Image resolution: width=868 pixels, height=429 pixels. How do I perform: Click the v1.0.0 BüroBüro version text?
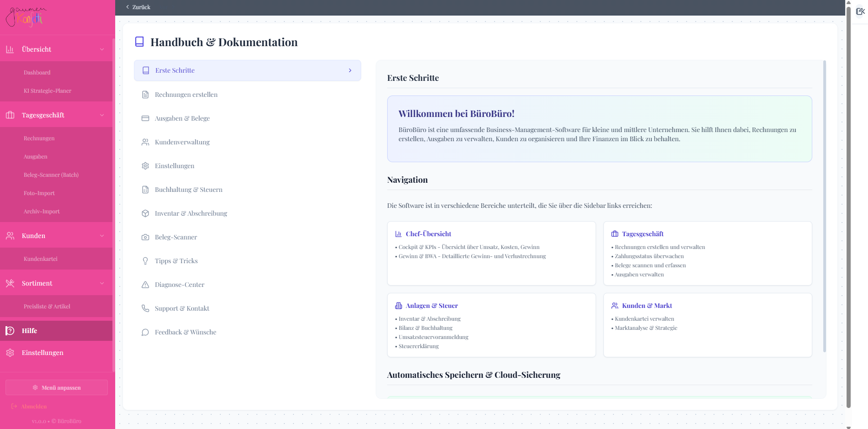click(x=57, y=421)
